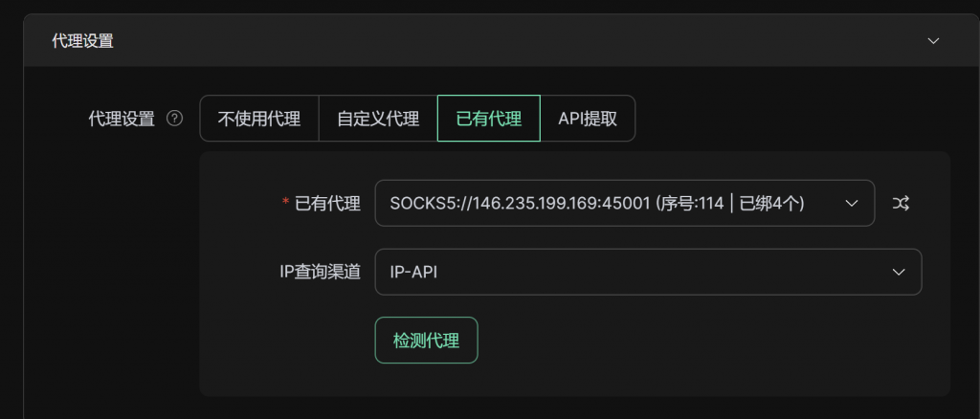
Task: Collapse the 代理设置 panel with the header chevron
Action: pyautogui.click(x=934, y=41)
